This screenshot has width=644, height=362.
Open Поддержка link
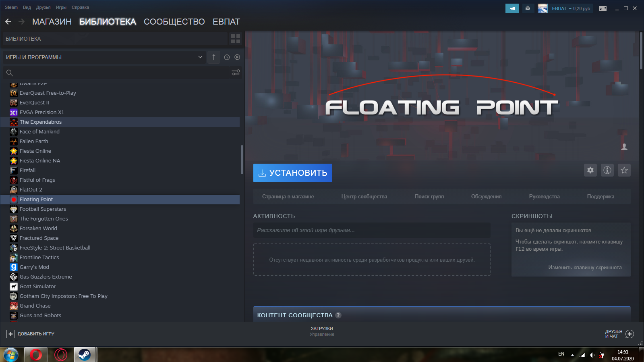tap(601, 197)
